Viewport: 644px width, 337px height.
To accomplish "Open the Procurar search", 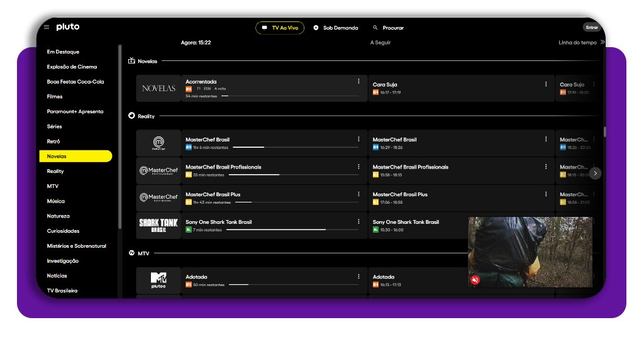I will click(x=388, y=28).
